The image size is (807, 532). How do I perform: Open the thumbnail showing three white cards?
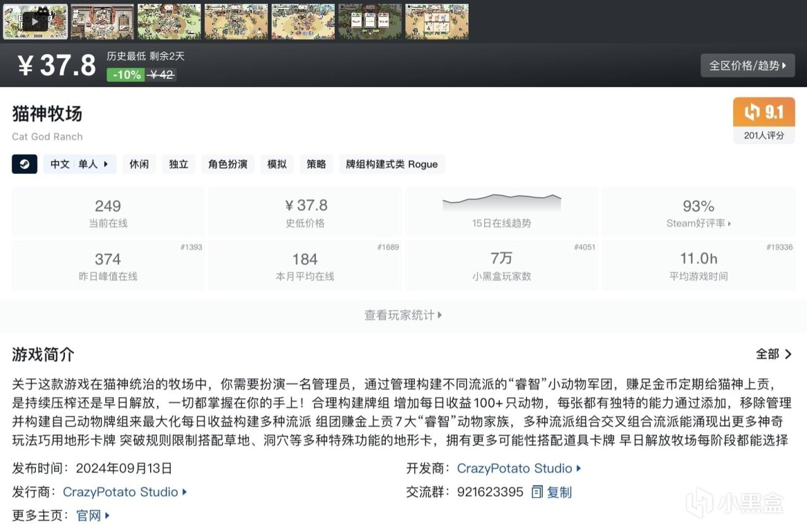[369, 21]
